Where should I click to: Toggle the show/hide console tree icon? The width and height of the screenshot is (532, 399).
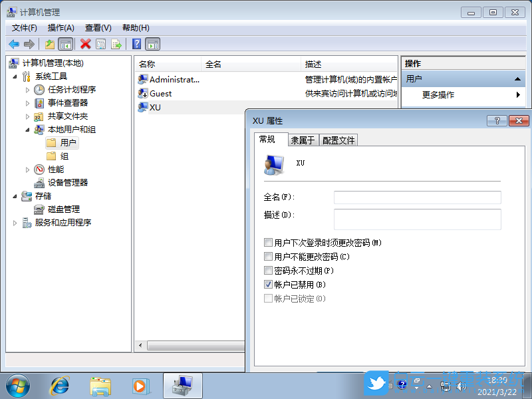[66, 44]
